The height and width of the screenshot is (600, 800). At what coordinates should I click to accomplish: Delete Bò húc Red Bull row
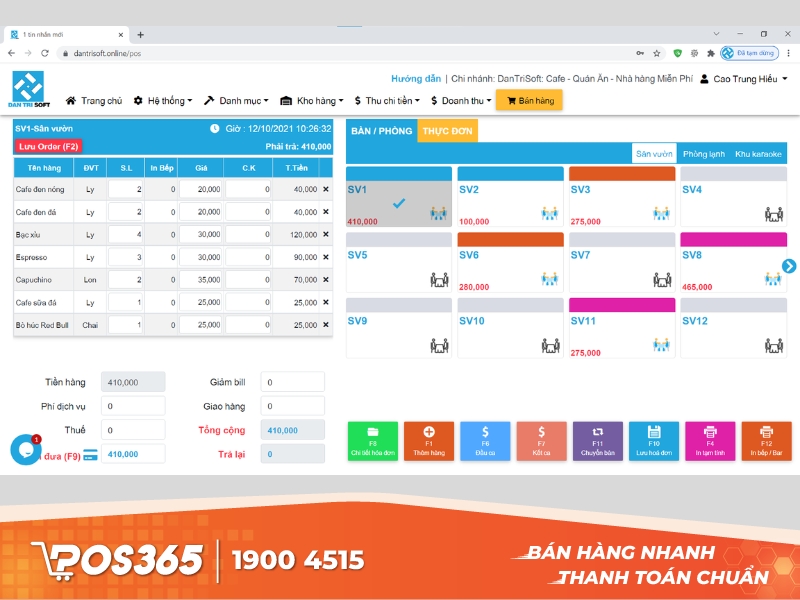click(x=326, y=325)
